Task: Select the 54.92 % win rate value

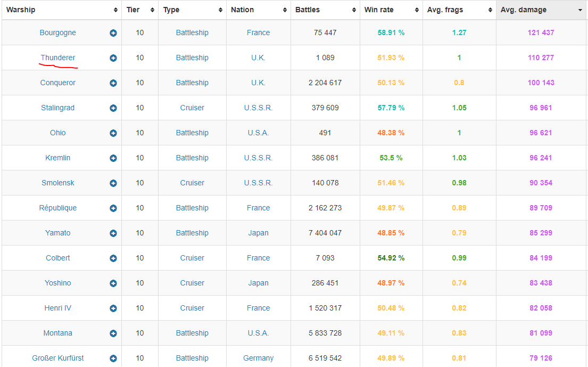Action: pos(391,258)
